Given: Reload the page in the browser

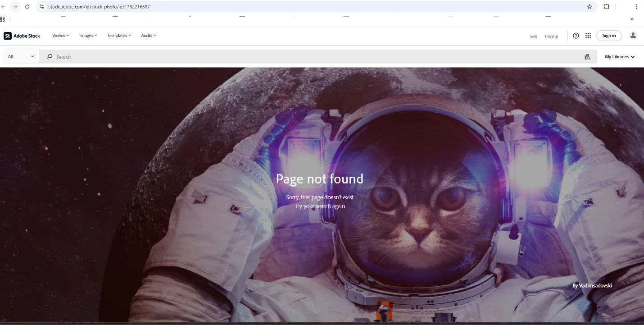Looking at the screenshot, I should coord(27,7).
